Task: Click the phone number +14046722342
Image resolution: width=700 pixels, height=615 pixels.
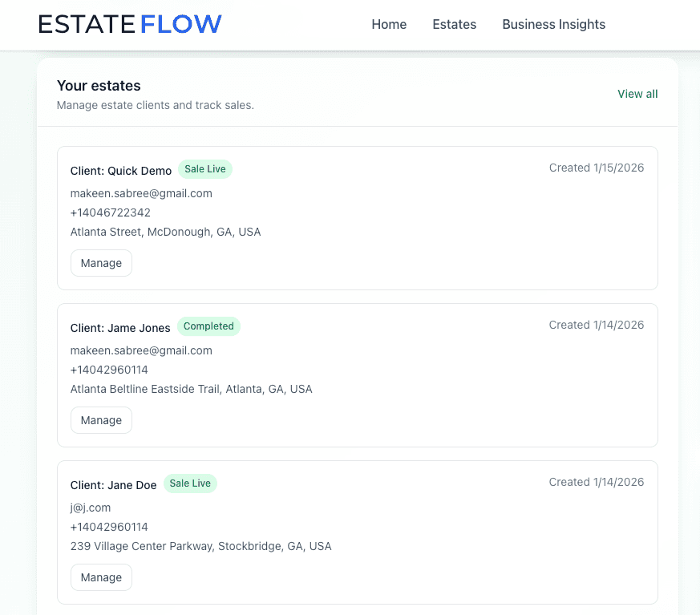Action: click(110, 212)
